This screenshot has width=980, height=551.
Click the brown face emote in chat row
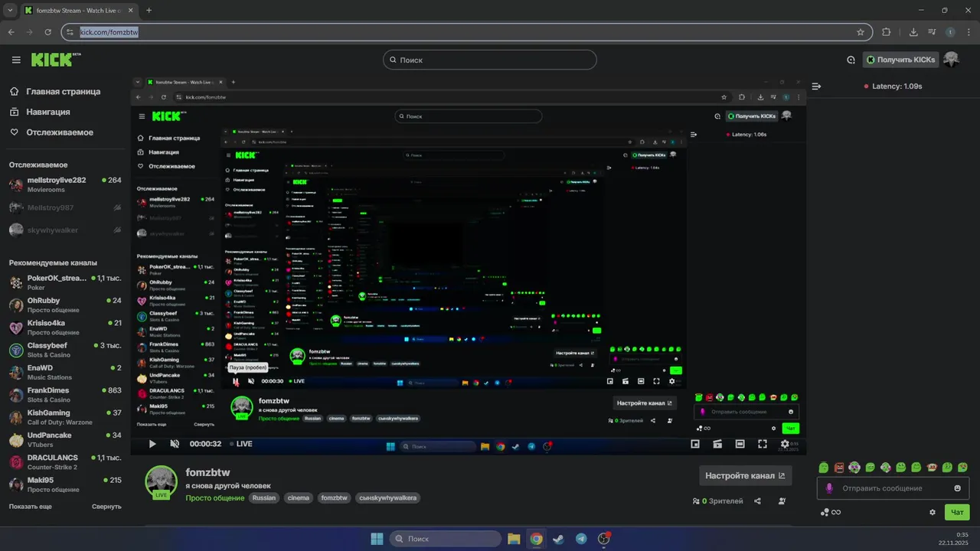(932, 467)
